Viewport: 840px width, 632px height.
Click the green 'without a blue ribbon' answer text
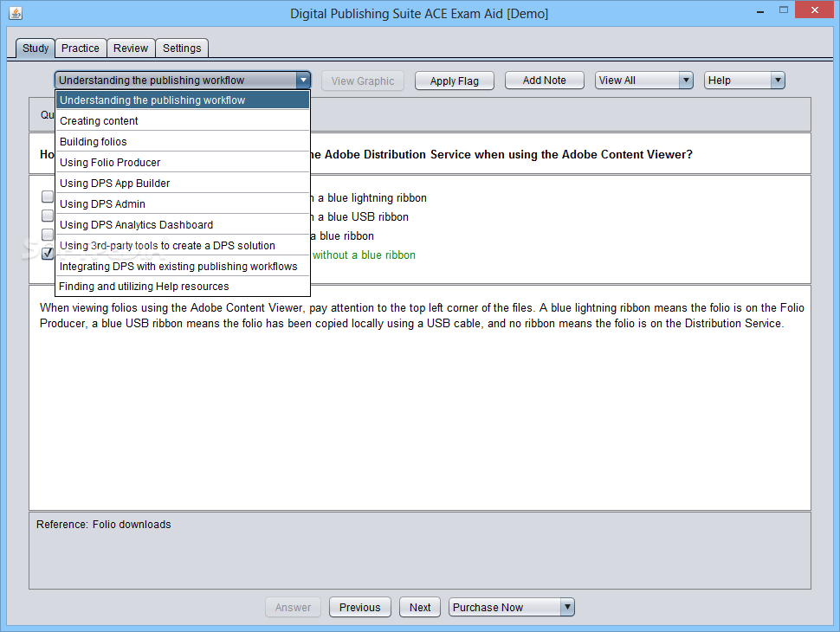click(x=364, y=255)
